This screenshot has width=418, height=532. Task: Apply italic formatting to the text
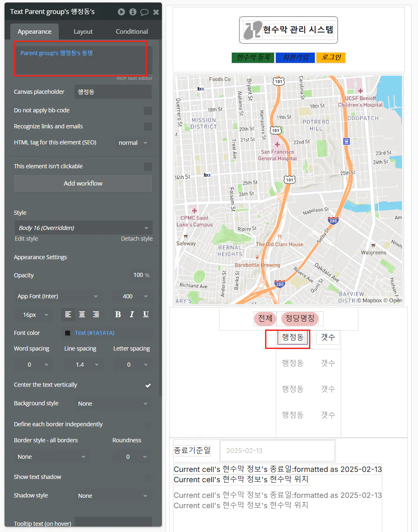tap(132, 314)
